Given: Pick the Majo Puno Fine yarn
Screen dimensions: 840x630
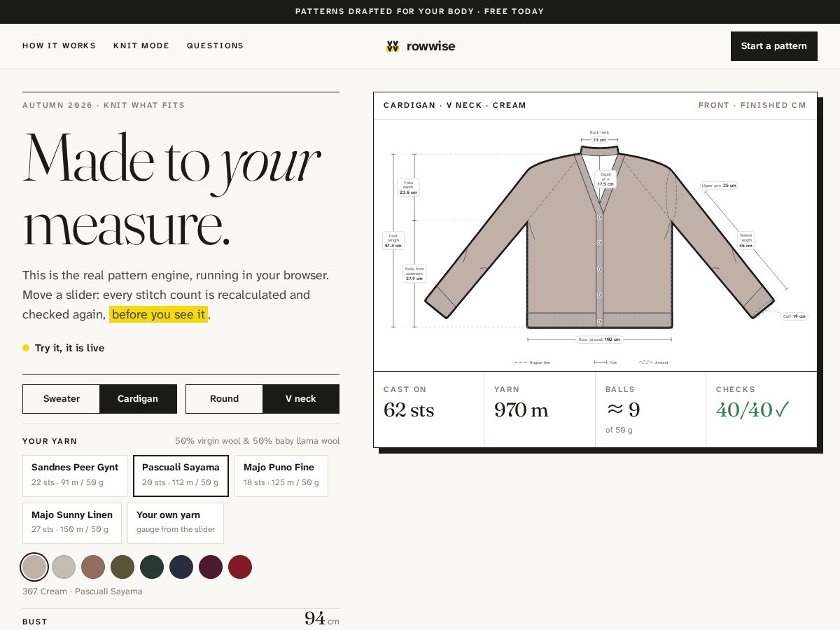Looking at the screenshot, I should pos(281,475).
